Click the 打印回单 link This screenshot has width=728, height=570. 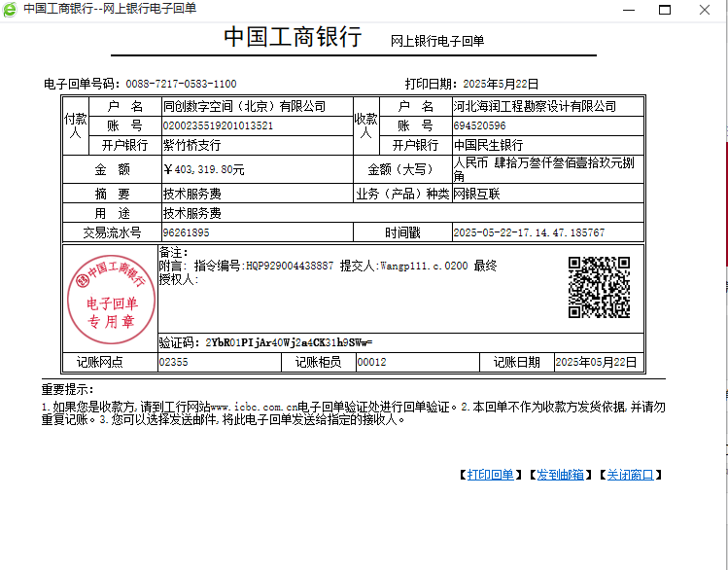[x=490, y=475]
